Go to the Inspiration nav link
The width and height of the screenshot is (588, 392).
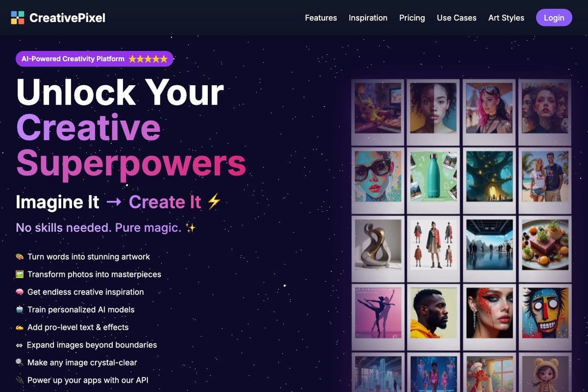click(x=368, y=18)
